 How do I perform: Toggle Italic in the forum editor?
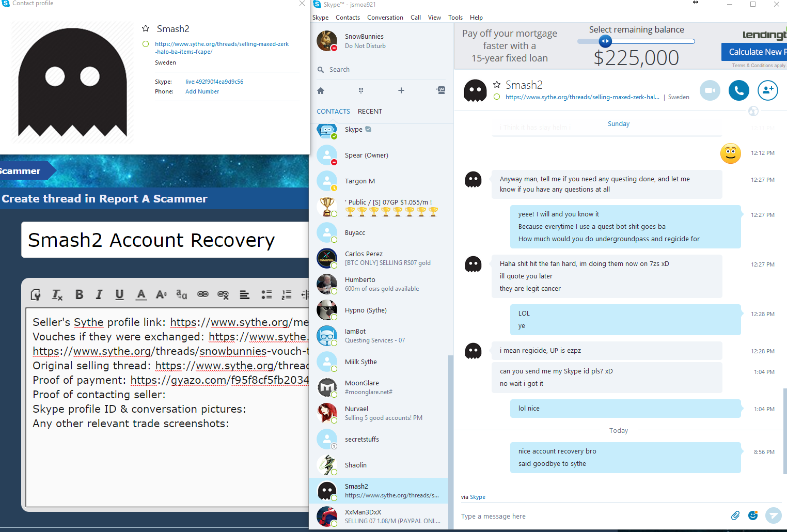(99, 294)
